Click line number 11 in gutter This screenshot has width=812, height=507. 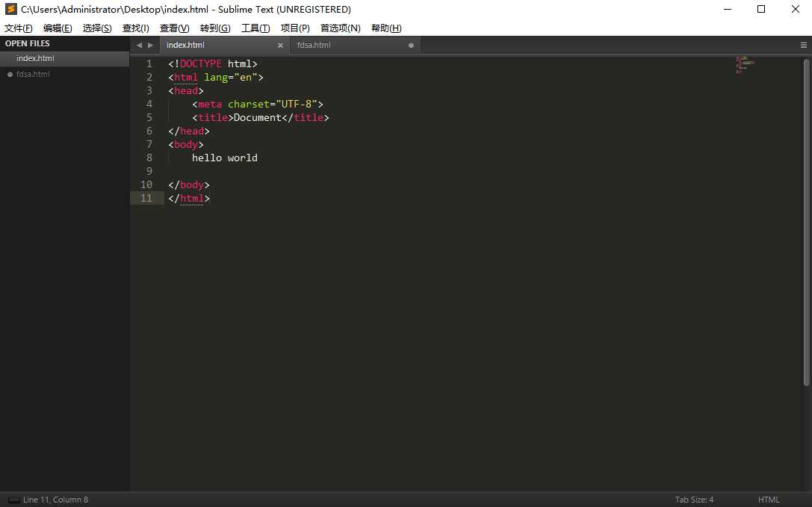tap(146, 199)
